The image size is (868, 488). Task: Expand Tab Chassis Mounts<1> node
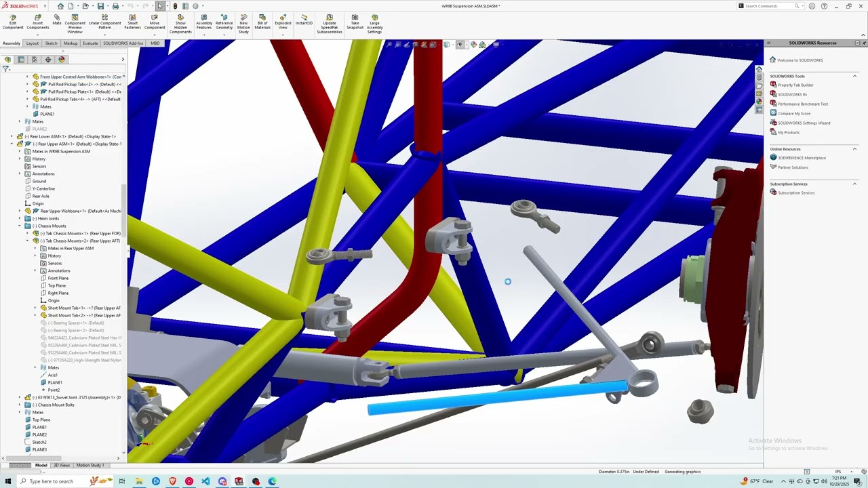[28, 233]
